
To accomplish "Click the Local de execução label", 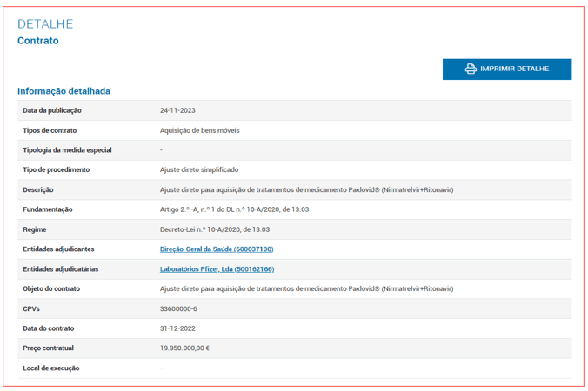I will [x=51, y=368].
